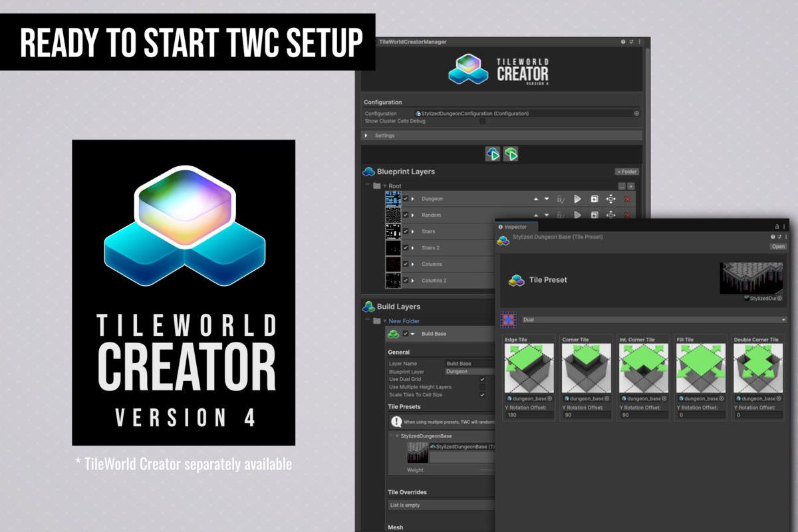Move the Dungeon layer up
The width and height of the screenshot is (798, 532).
536,199
